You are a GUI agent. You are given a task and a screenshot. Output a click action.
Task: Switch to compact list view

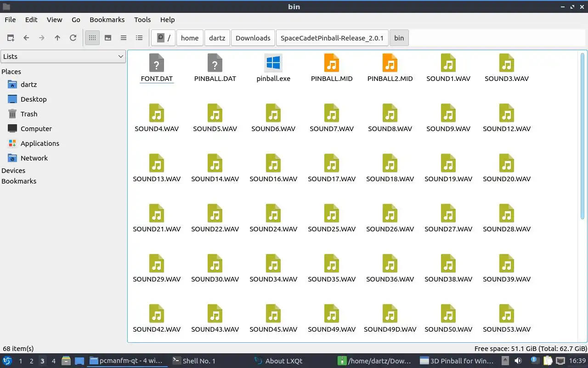(x=124, y=38)
